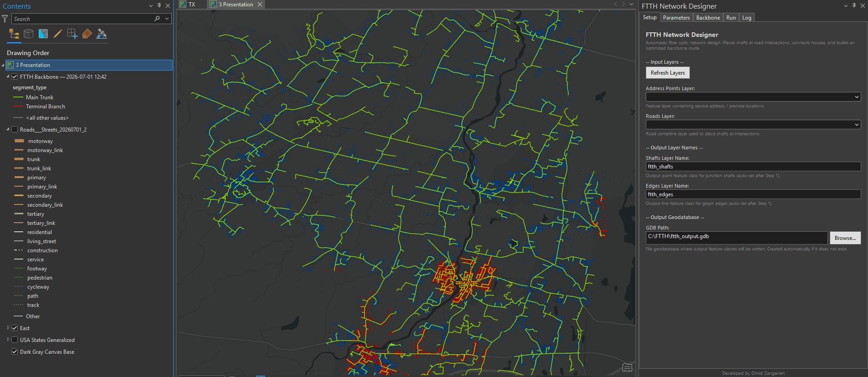The width and height of the screenshot is (868, 377).
Task: Toggle Dark Gray Canvas Base visibility
Action: [x=15, y=352]
